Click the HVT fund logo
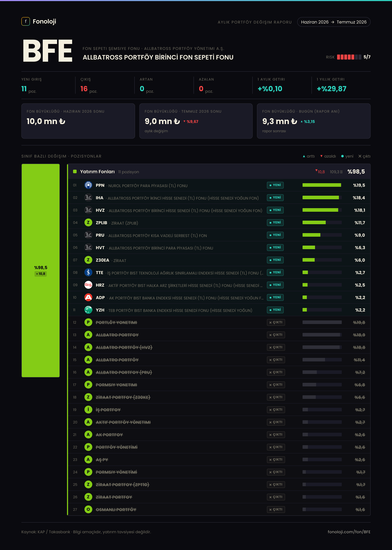392x550 pixels. (88, 247)
